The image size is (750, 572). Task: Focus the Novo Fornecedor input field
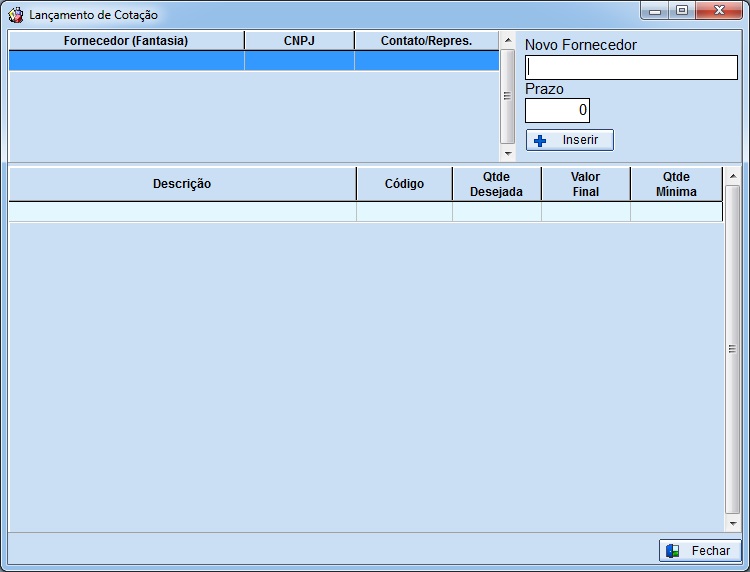(x=631, y=67)
